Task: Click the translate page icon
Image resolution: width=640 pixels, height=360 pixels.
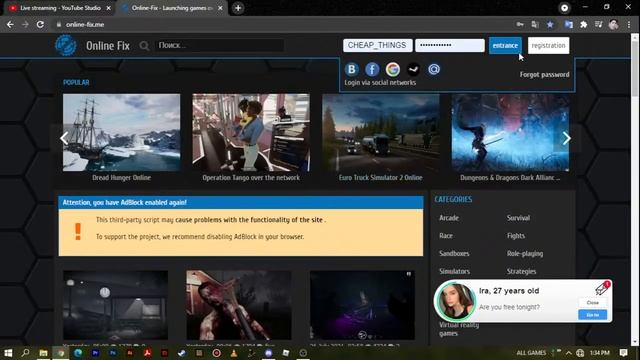Action: coord(535,24)
